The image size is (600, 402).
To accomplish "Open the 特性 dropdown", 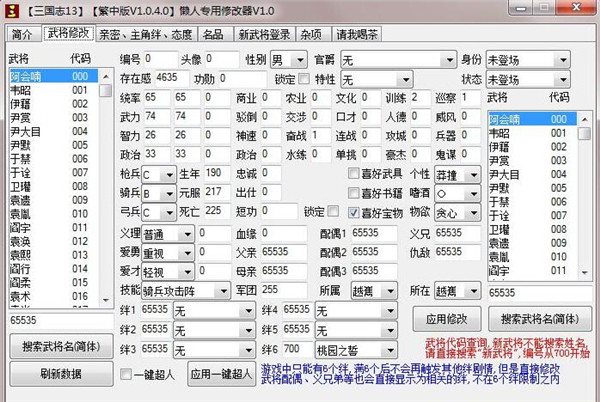I will click(x=377, y=80).
